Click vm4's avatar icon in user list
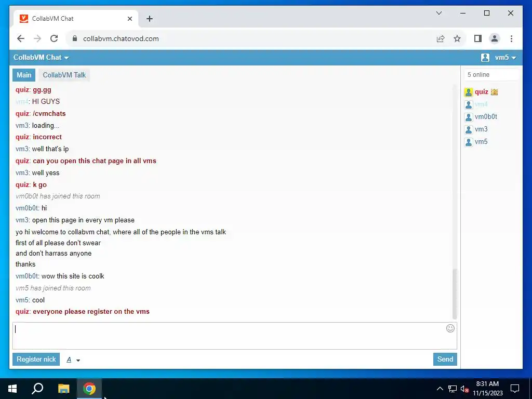Viewport: 532px width, 399px height. pos(469,104)
